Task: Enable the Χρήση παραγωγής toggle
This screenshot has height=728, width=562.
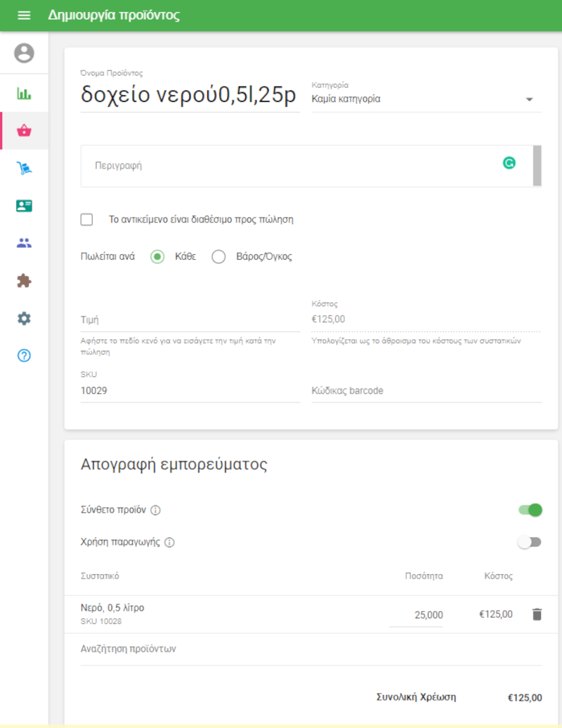Action: [x=529, y=542]
